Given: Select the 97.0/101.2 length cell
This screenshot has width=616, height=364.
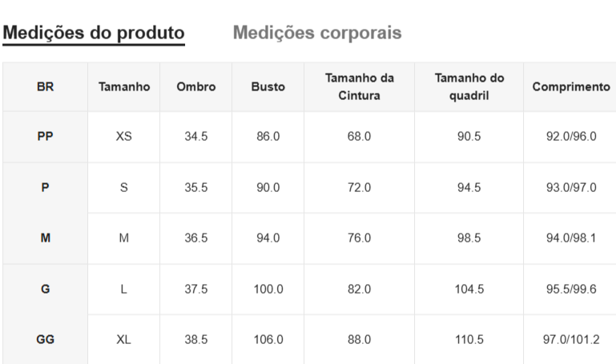Looking at the screenshot, I should click(570, 339).
